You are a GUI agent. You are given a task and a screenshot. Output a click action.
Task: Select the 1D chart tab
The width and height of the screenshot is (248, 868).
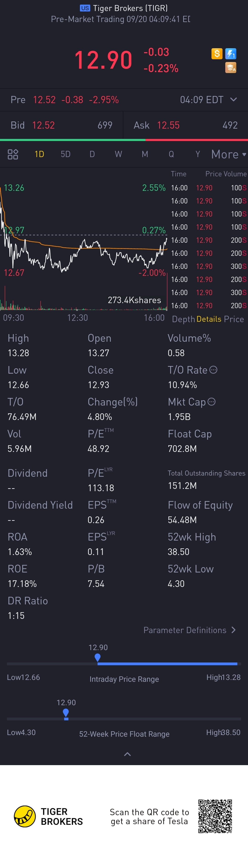point(39,154)
